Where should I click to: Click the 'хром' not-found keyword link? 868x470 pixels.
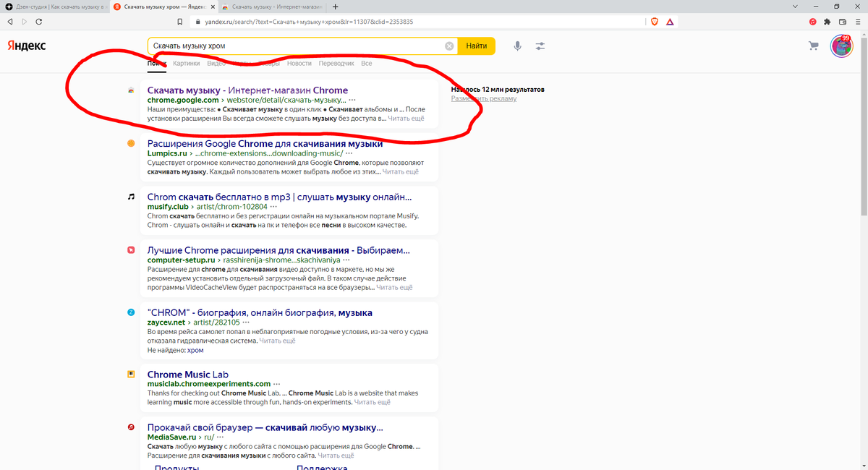click(x=195, y=350)
